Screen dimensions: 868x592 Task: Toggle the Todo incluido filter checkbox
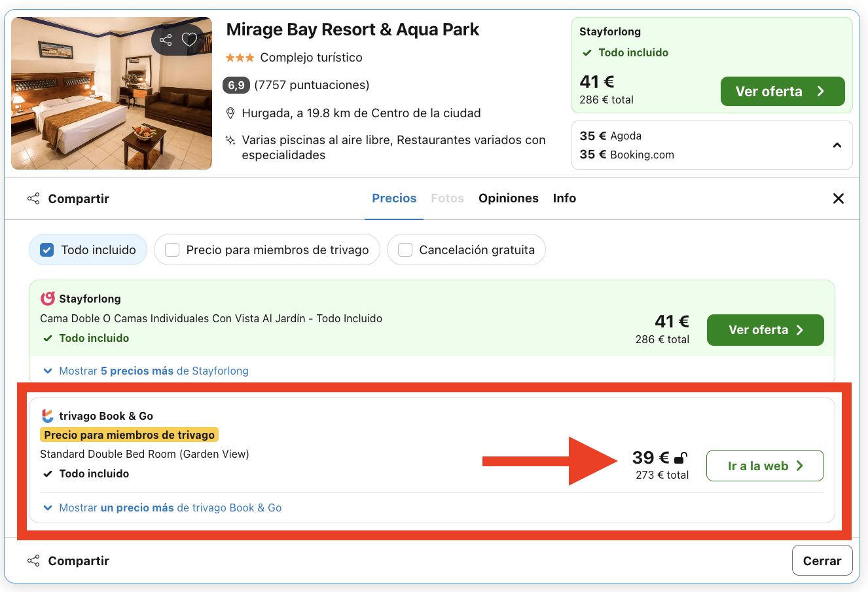(46, 250)
